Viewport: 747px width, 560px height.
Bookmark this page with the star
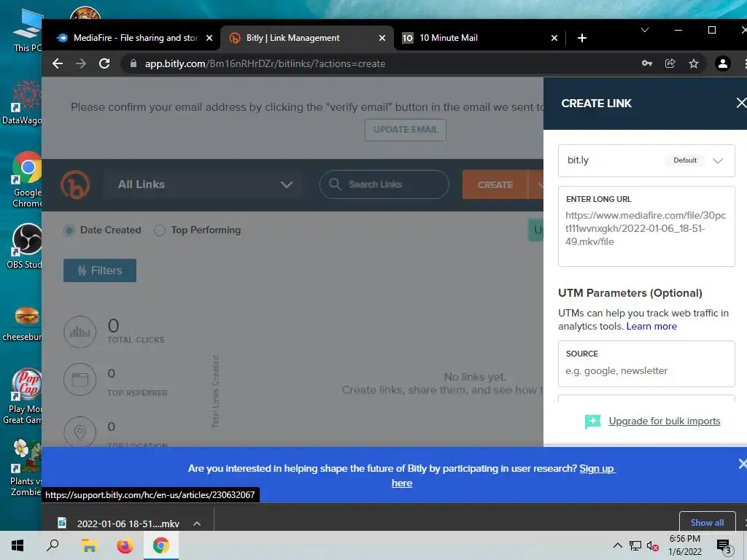click(694, 63)
